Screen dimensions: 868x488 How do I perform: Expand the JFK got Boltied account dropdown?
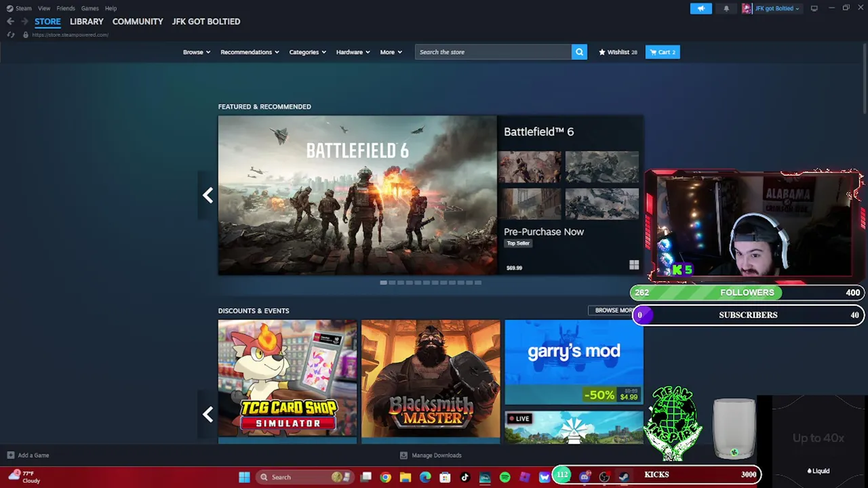point(776,8)
